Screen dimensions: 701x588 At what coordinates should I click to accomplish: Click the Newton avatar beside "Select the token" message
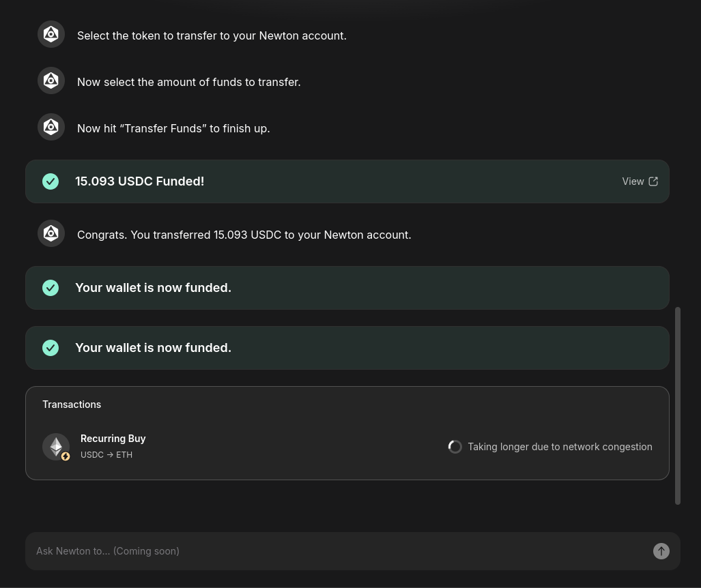51,34
